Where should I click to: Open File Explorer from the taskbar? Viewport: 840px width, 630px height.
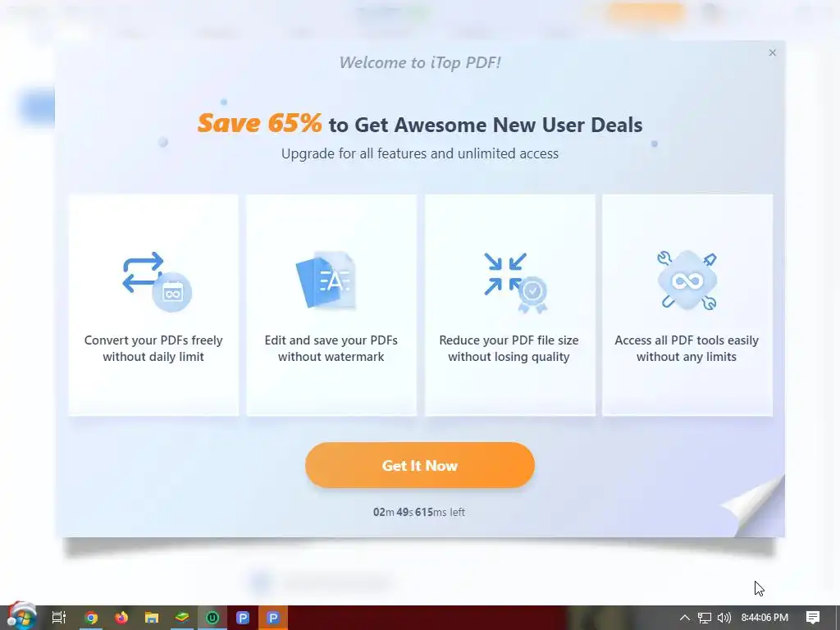(x=152, y=618)
